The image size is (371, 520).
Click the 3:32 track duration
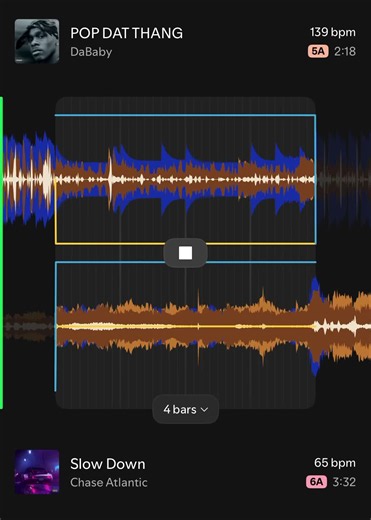click(344, 482)
